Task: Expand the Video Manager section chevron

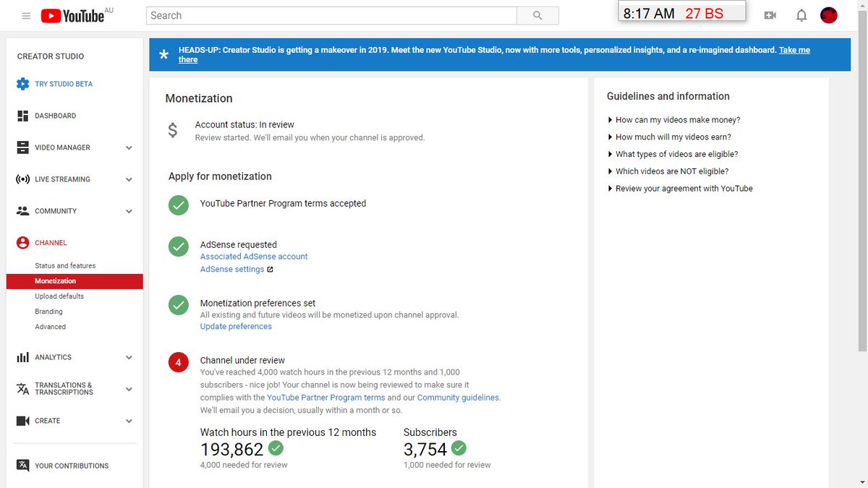Action: [129, 148]
